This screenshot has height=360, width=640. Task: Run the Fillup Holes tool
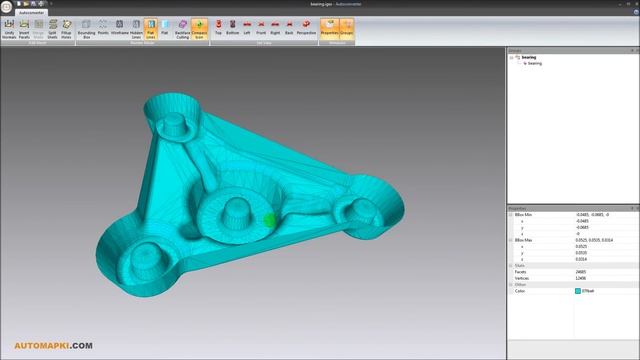tap(67, 29)
